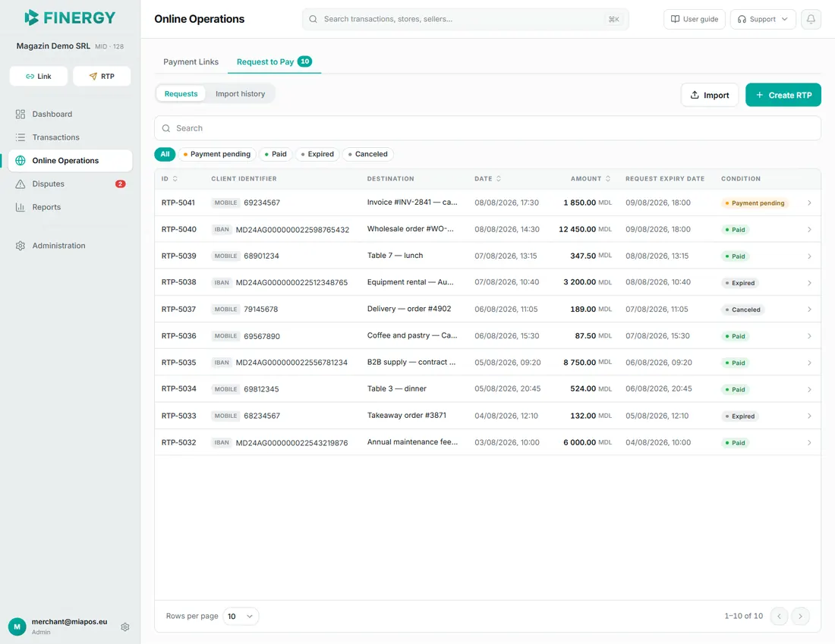Viewport: 835px width, 644px height.
Task: Open details arrow for RTP-5032
Action: point(809,443)
